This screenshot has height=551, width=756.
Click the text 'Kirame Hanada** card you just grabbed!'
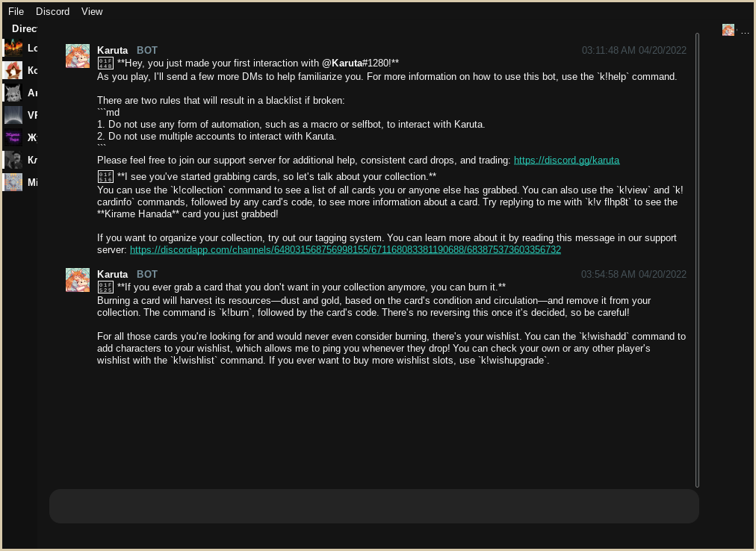point(188,214)
